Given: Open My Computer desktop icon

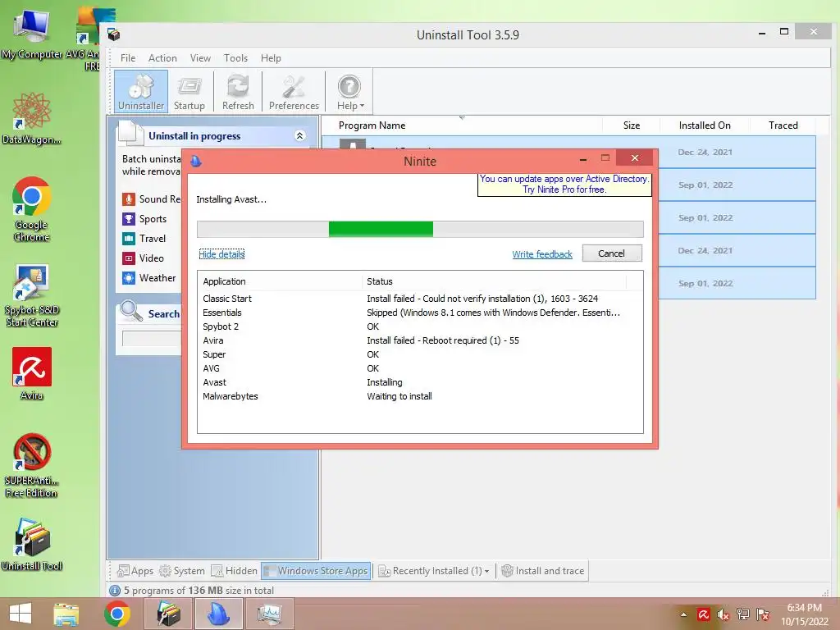Looking at the screenshot, I should coord(32,34).
